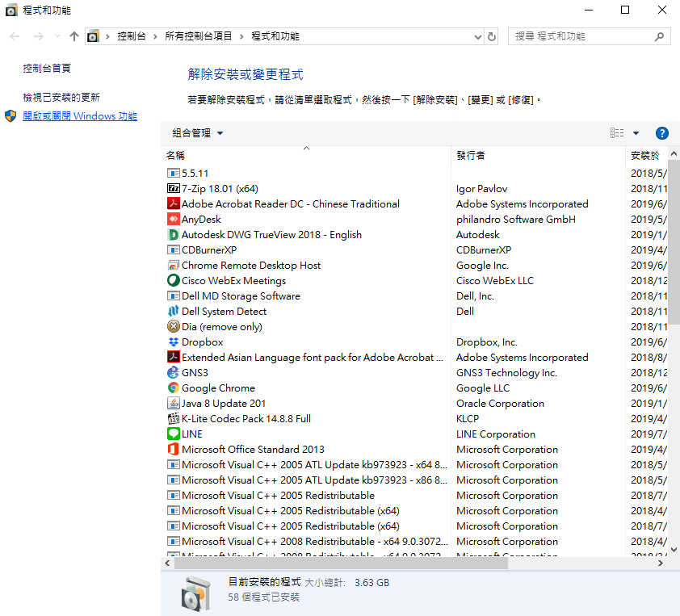This screenshot has width=680, height=616.
Task: Click the CDBurnerXP program icon
Action: [173, 249]
